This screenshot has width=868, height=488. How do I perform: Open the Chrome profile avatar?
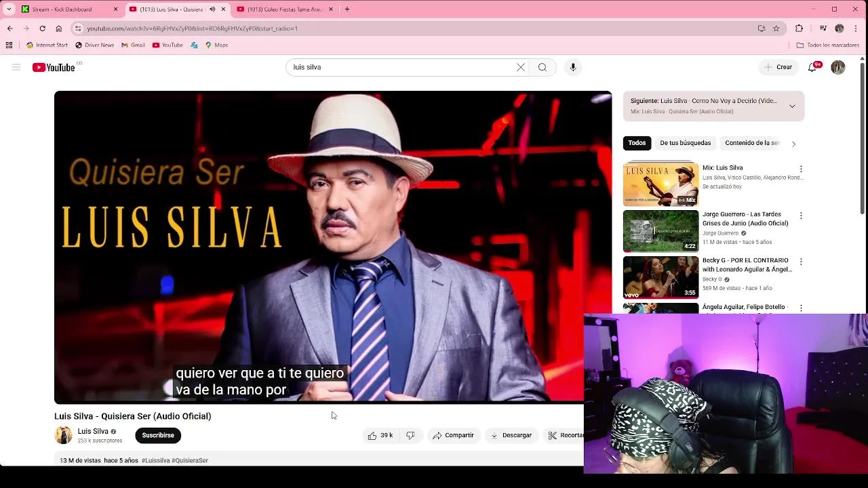(840, 28)
